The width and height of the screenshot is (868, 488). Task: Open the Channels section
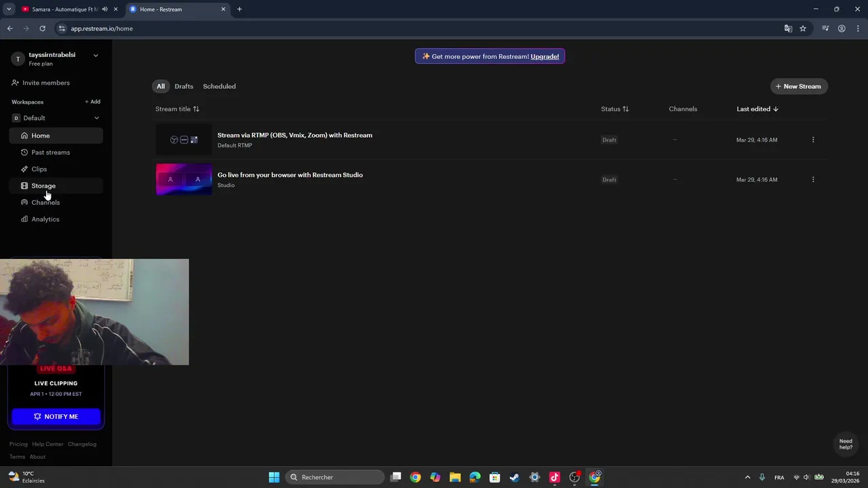[x=56, y=202]
